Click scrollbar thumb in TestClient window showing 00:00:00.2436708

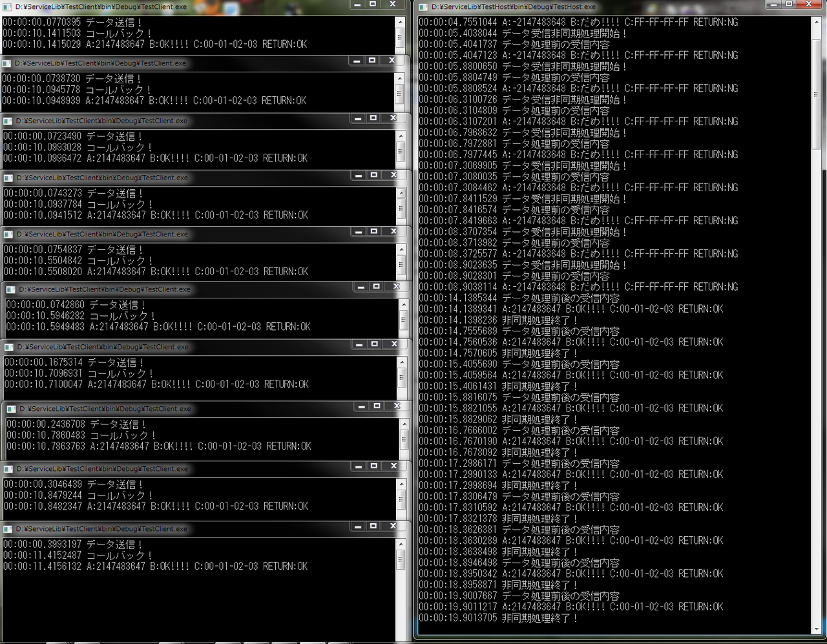404,439
